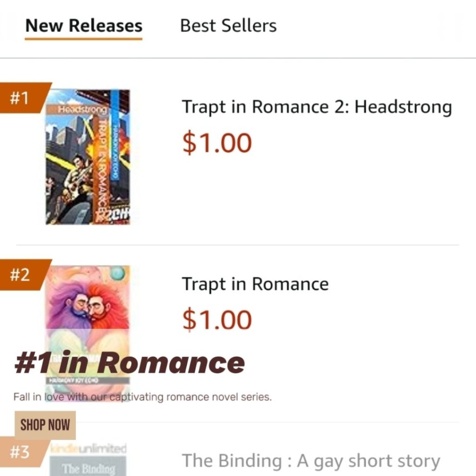Click the #3 rank badge
Viewport: 476px width, 476px height.
21,451
